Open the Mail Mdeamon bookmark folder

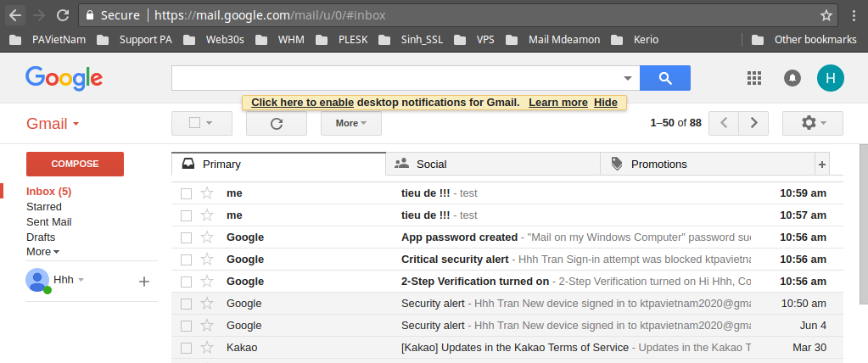coord(553,40)
